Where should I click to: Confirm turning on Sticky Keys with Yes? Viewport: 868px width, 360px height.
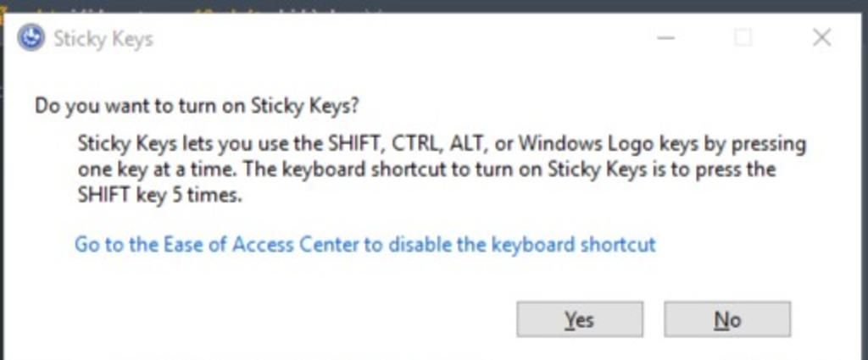click(x=580, y=319)
